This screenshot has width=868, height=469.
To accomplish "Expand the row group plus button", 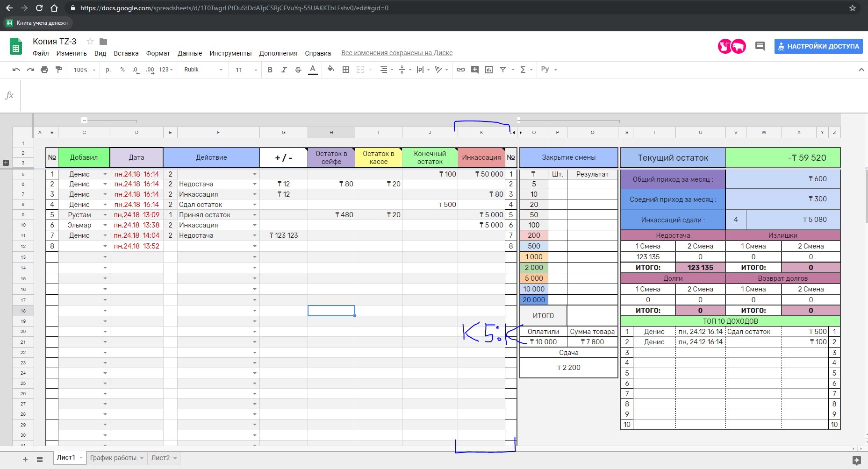I will 6,163.
